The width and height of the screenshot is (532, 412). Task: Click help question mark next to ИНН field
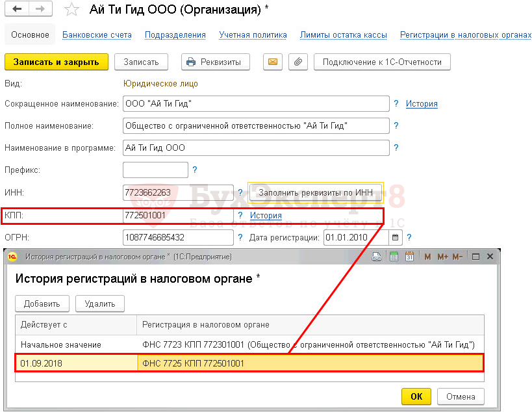click(x=240, y=192)
